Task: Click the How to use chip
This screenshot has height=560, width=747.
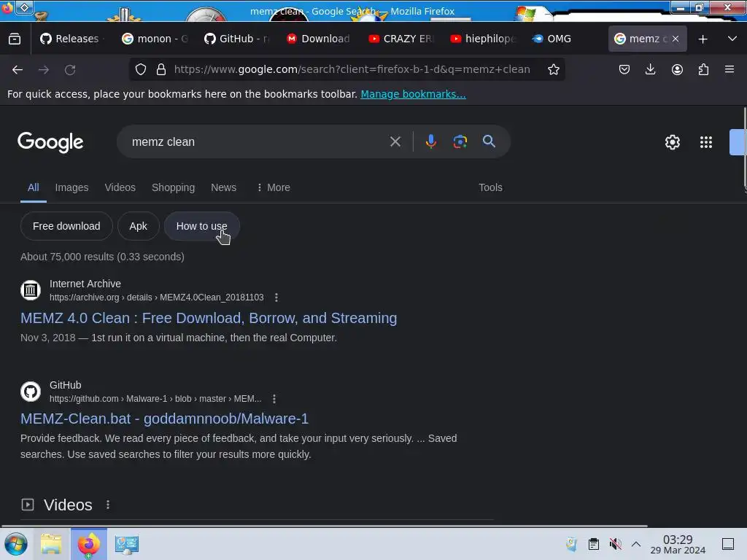Action: (201, 226)
